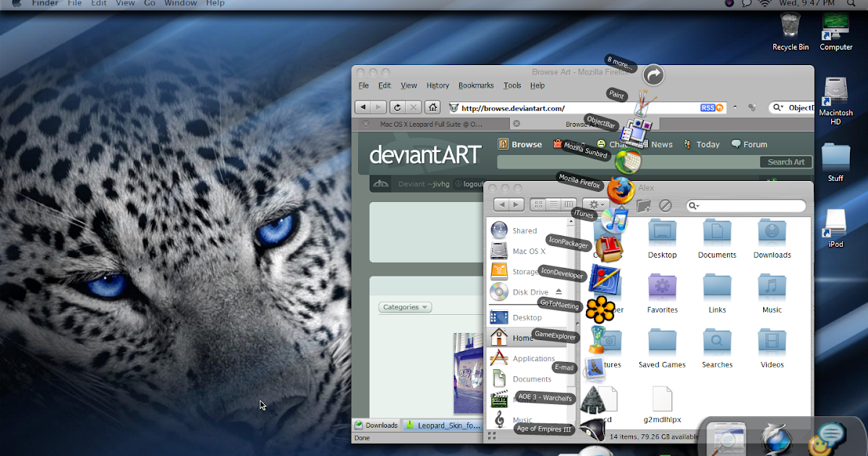Open search engine dropdown in Firefox search box
The image size is (868, 456).
(778, 108)
